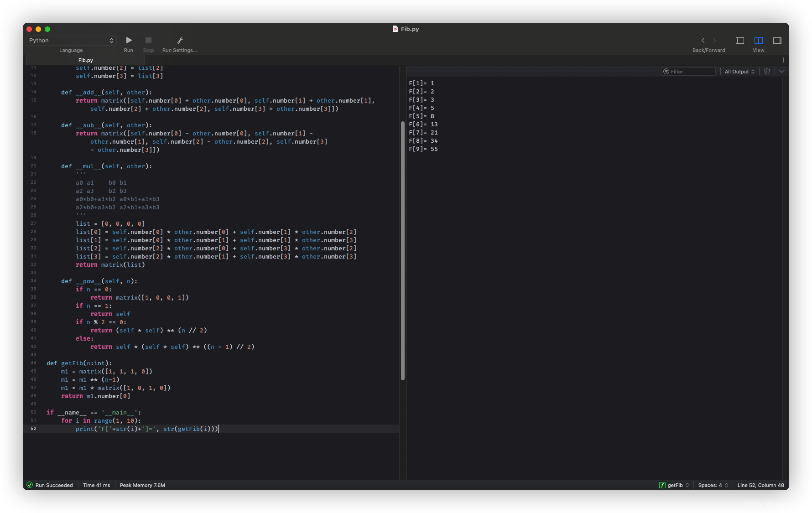Close the window with red button

[x=30, y=29]
